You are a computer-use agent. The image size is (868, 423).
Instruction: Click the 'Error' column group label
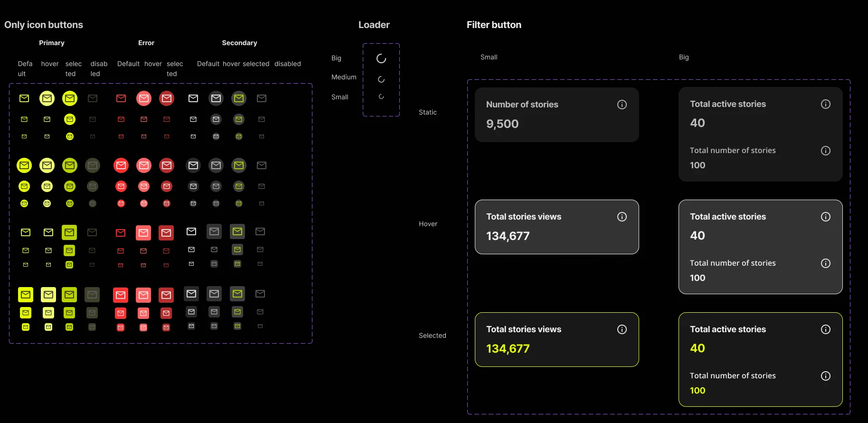pyautogui.click(x=146, y=43)
